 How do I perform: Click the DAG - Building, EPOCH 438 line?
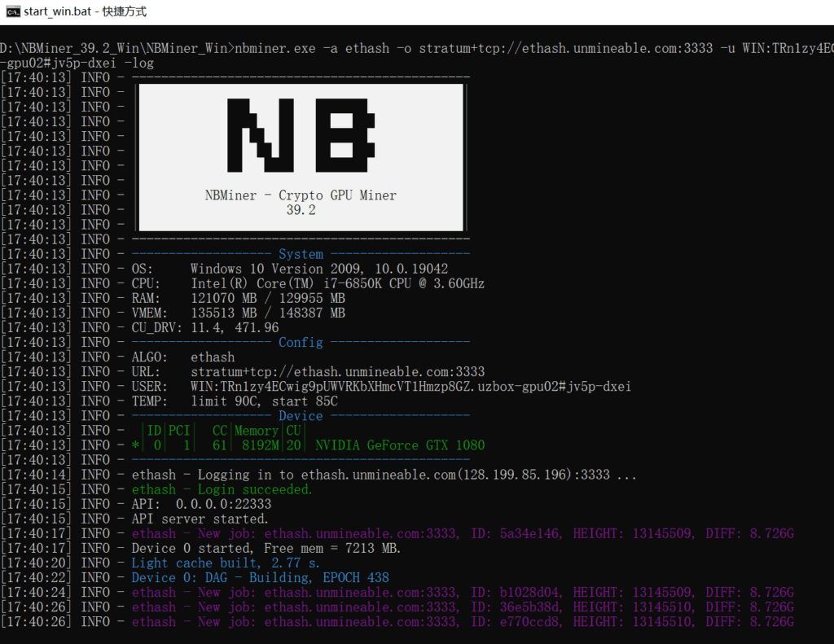click(260, 577)
